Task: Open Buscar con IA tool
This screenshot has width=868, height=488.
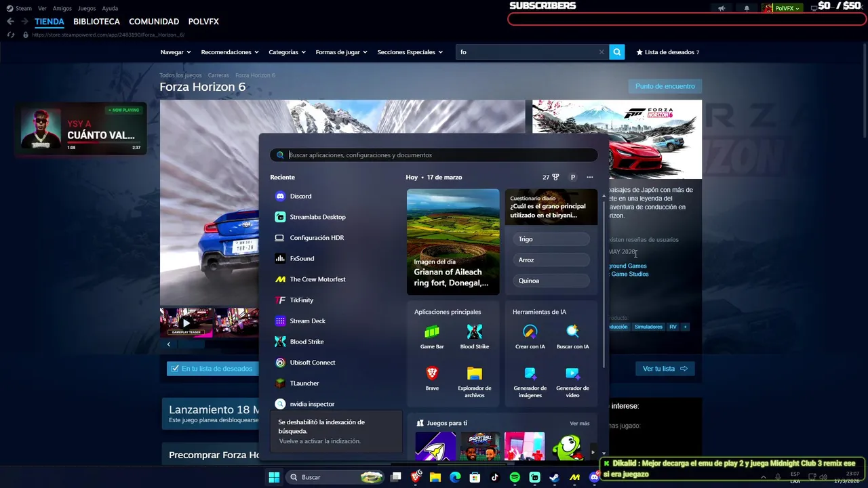Action: click(572, 337)
